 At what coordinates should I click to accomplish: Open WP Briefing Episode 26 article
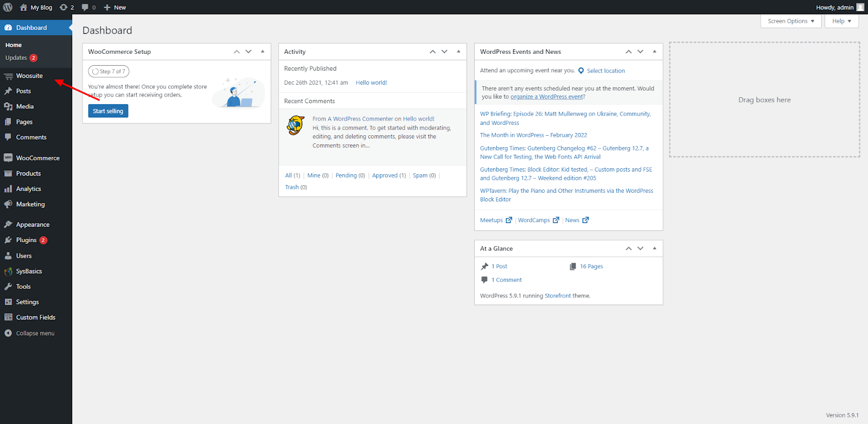(565, 118)
